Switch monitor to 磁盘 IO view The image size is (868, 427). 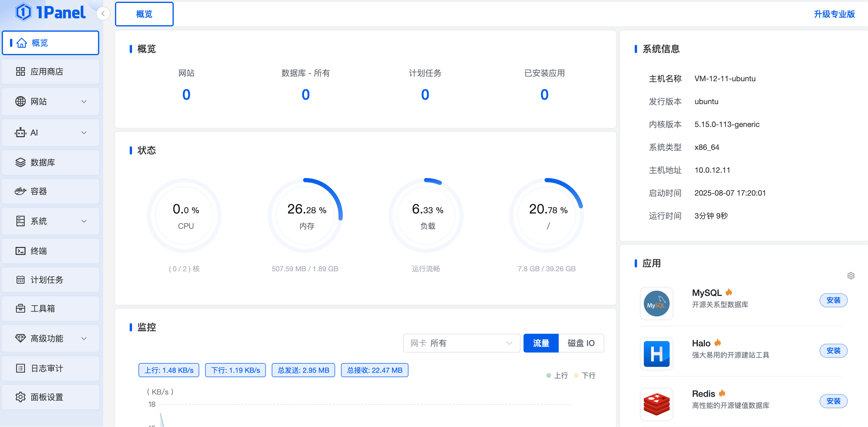(x=581, y=343)
